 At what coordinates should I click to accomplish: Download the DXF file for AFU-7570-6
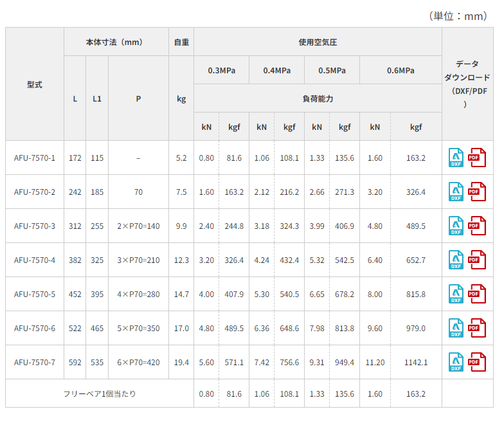[x=456, y=328]
